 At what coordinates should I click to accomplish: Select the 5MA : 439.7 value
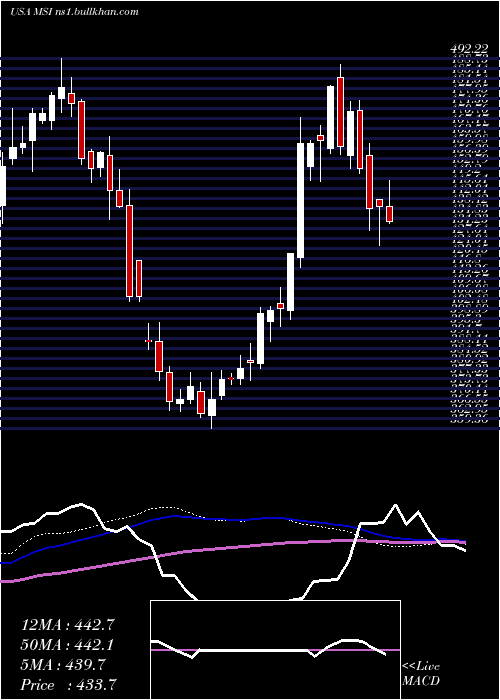pyautogui.click(x=63, y=666)
